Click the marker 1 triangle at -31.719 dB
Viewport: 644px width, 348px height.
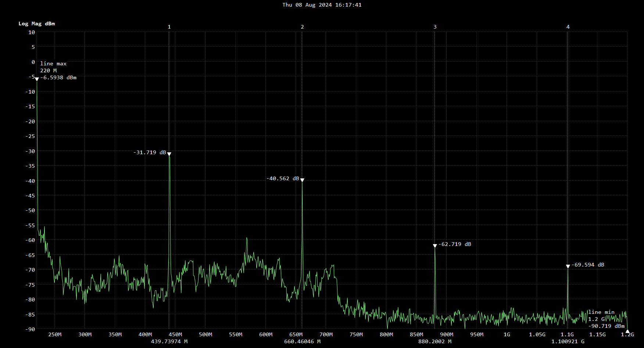tap(169, 154)
